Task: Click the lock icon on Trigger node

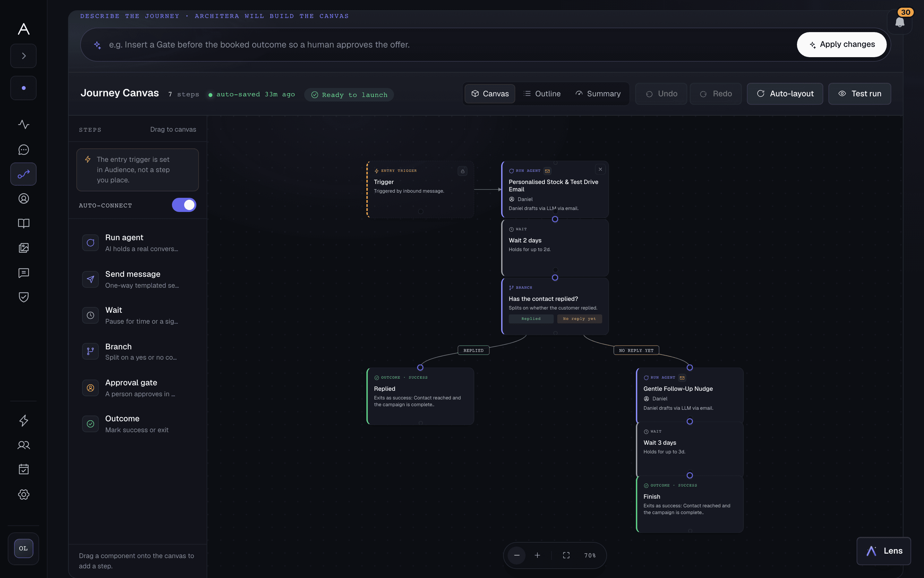Action: [x=462, y=171]
